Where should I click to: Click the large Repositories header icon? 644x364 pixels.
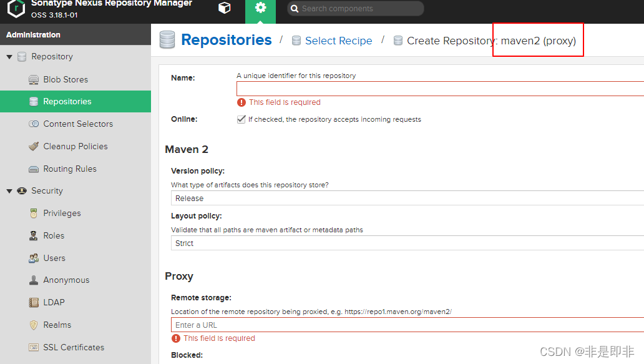coord(167,40)
